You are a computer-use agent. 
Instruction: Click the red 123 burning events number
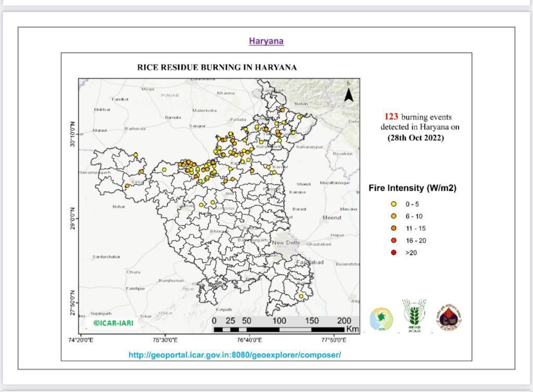[391, 117]
